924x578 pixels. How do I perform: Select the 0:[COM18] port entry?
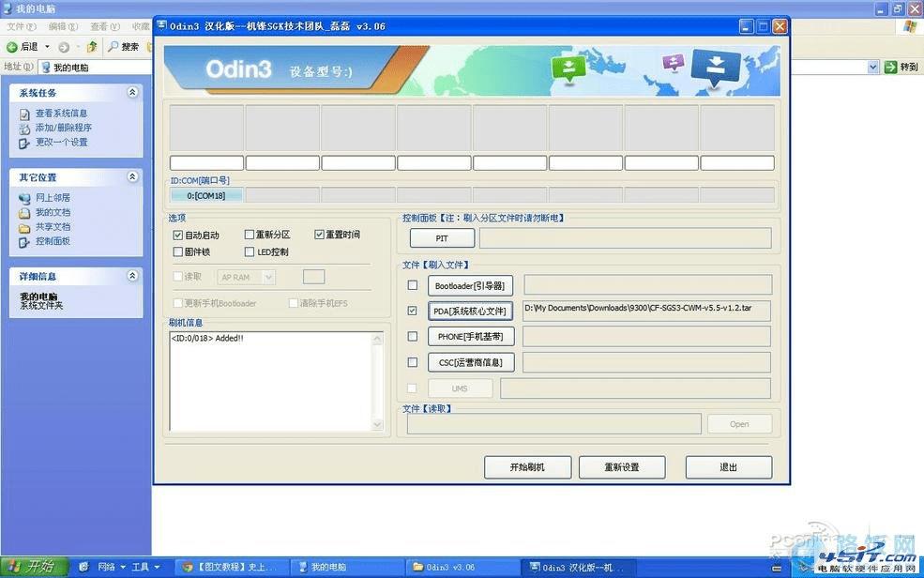point(204,195)
